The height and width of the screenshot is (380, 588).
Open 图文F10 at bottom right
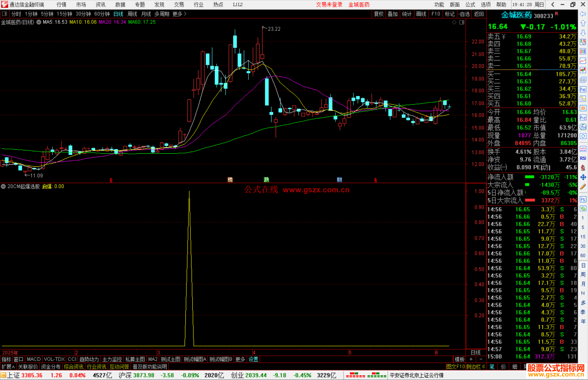456,367
